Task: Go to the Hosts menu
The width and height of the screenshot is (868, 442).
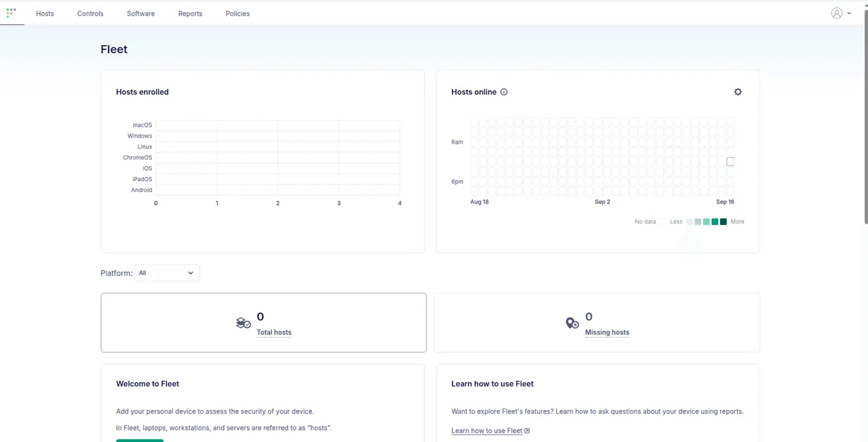Action: tap(45, 14)
